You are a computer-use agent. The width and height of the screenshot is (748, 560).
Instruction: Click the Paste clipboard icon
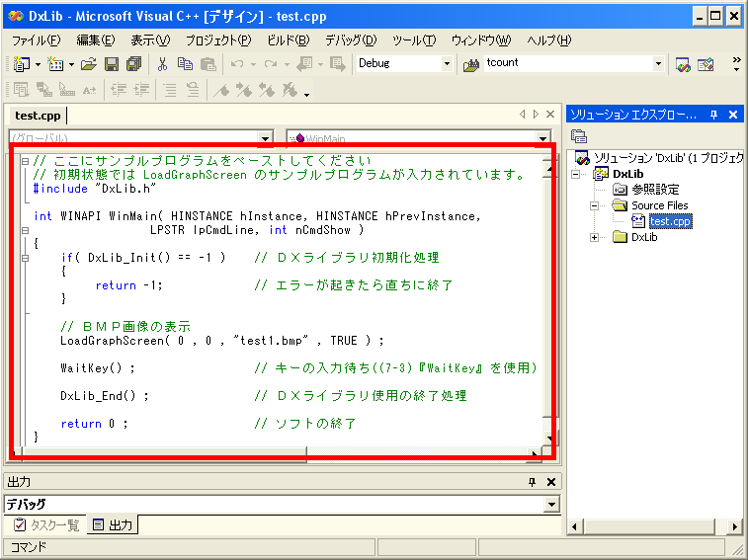208,63
